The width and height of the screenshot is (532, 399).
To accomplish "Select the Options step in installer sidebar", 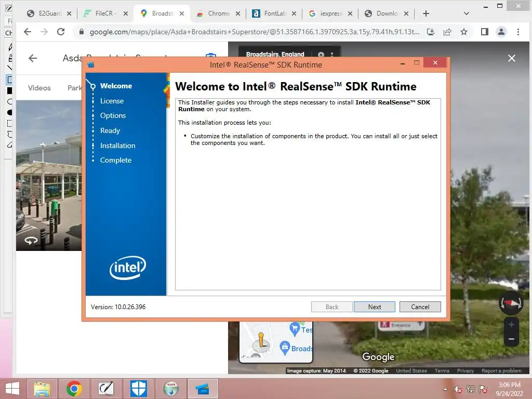I will (113, 115).
